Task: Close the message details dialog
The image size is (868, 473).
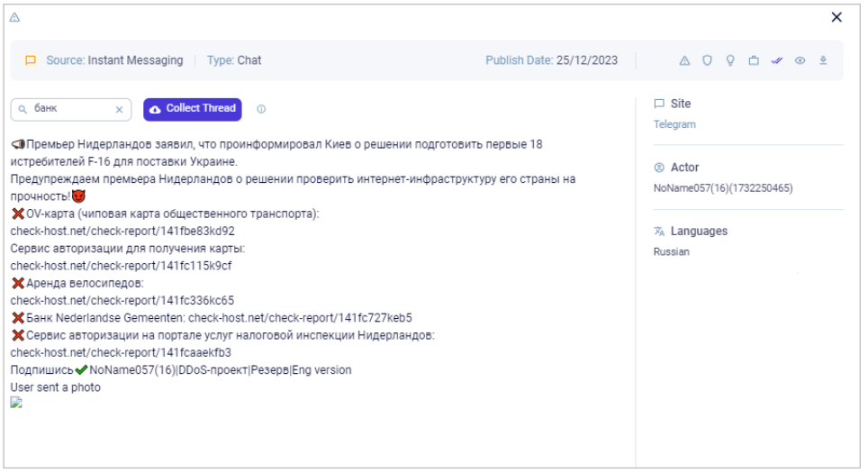Action: point(837,17)
